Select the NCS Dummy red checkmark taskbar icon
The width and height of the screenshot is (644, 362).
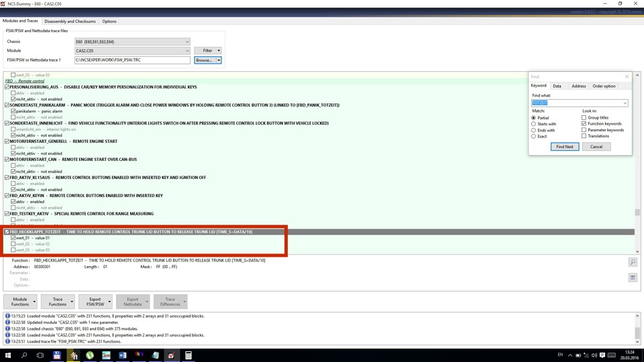171,355
